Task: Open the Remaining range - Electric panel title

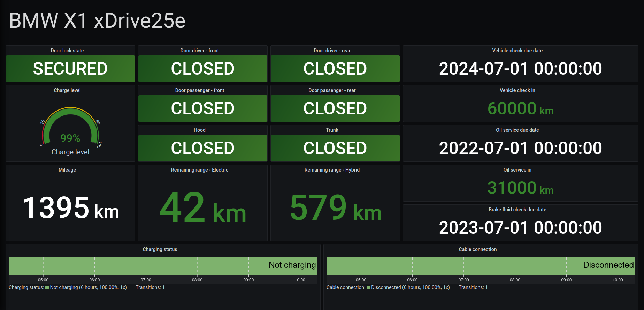Action: point(200,170)
